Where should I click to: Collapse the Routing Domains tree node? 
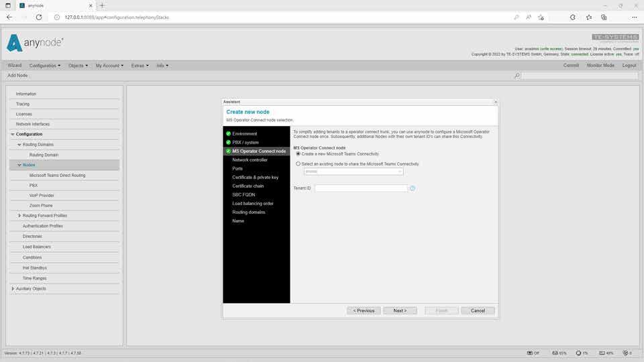click(x=19, y=145)
